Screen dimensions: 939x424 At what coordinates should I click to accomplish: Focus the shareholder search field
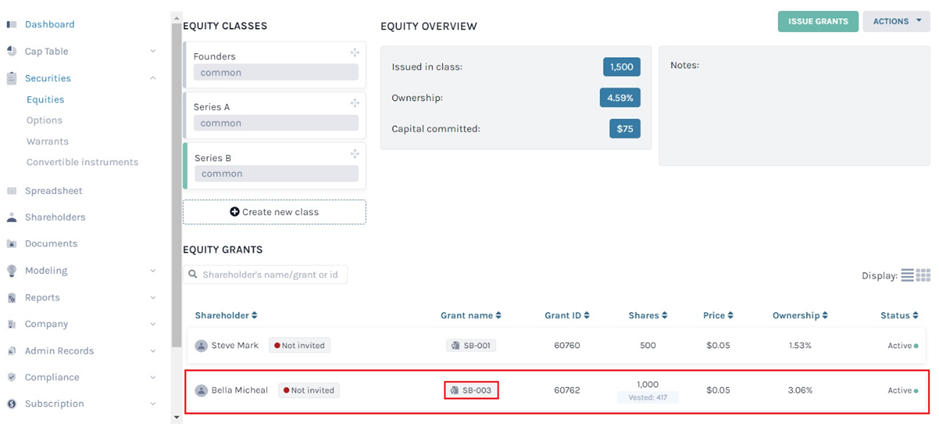265,274
